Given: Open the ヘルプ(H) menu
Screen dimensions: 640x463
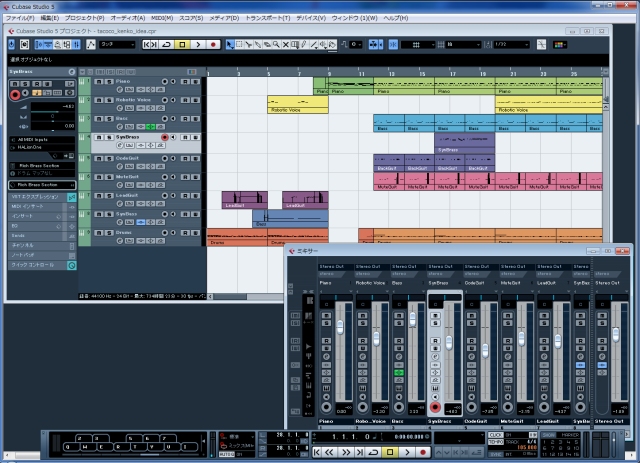Looking at the screenshot, I should pos(396,18).
